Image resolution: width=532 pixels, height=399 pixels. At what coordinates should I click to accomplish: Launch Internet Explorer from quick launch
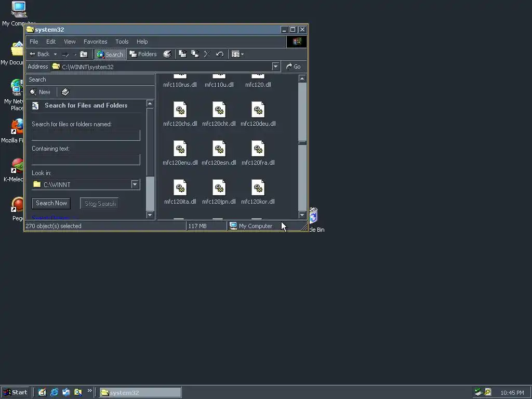tap(54, 392)
